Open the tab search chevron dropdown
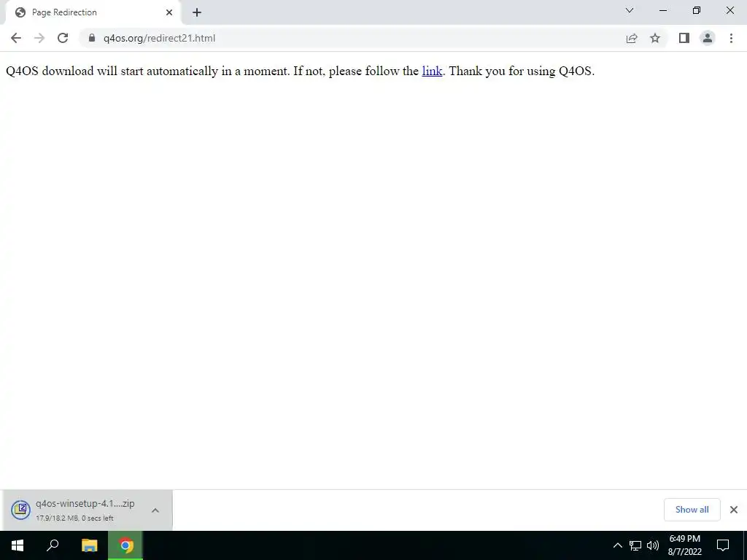 [x=630, y=10]
